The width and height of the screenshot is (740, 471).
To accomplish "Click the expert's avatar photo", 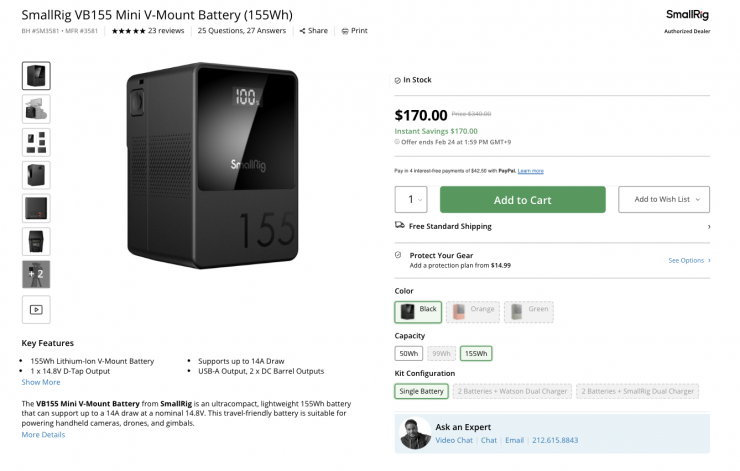I will pyautogui.click(x=415, y=434).
